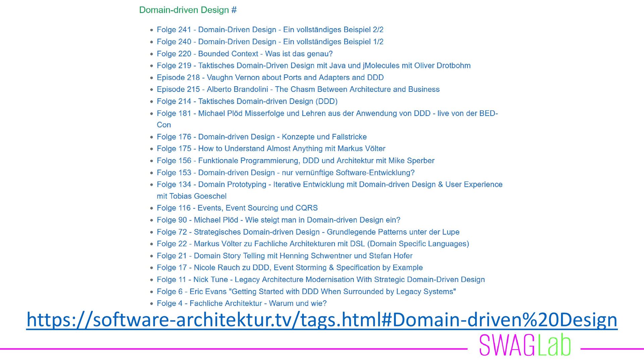
Task: Open Episode 218 Vaughn Vernon link
Action: click(270, 78)
